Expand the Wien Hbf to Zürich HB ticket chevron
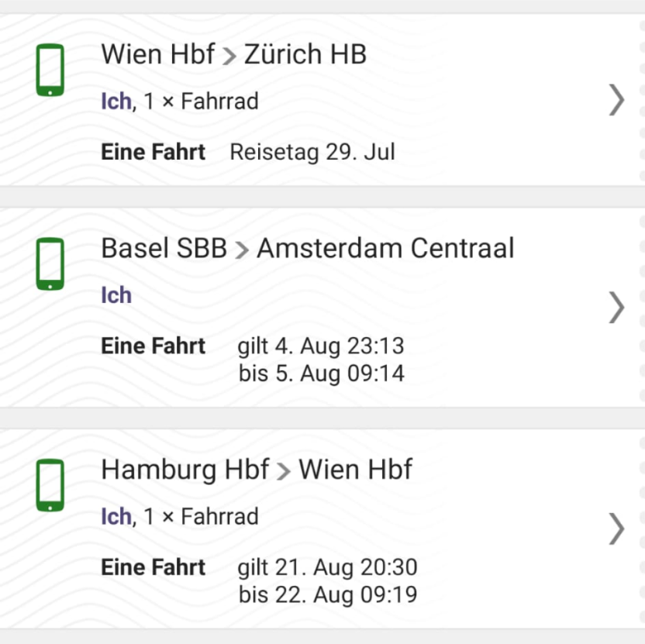This screenshot has width=645, height=644. point(616,99)
